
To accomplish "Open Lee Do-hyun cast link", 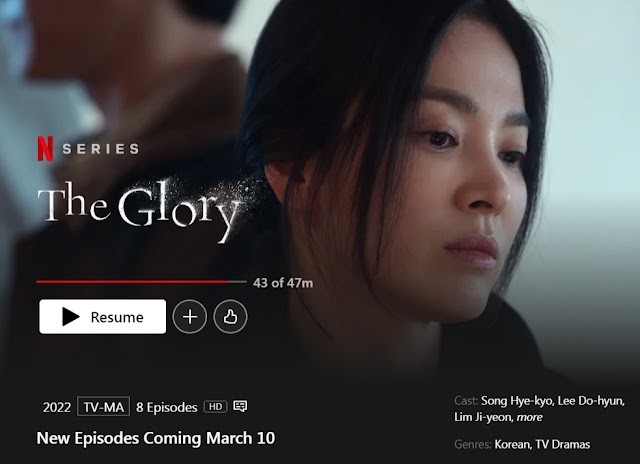I will coord(591,401).
